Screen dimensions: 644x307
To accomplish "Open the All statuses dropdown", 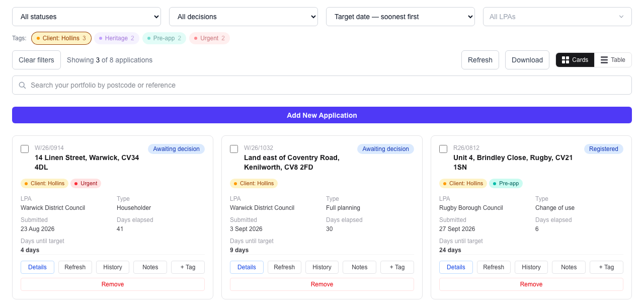I will tap(87, 17).
